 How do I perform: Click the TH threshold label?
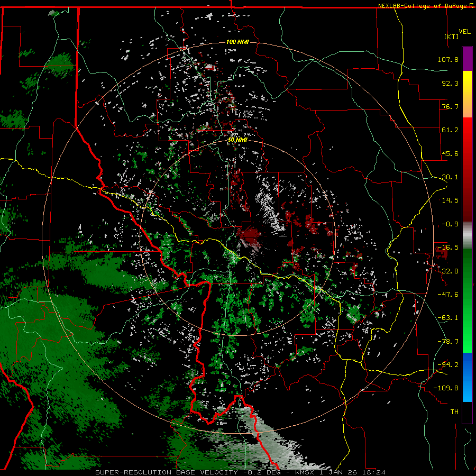[x=454, y=412]
